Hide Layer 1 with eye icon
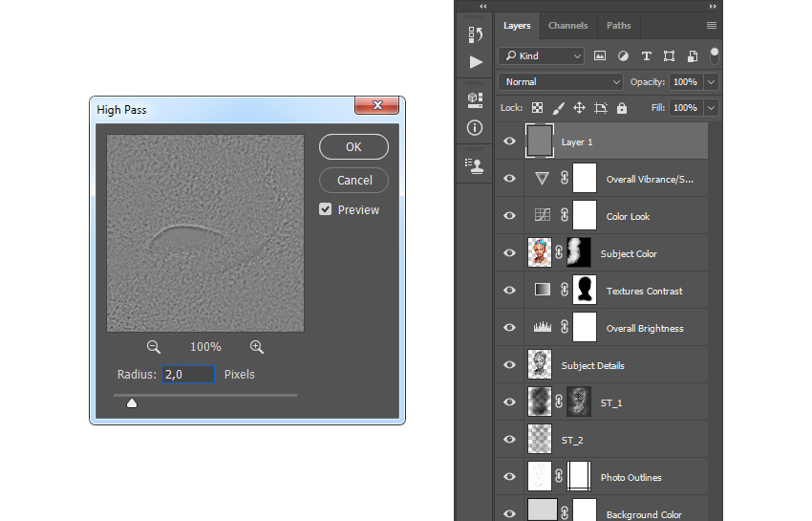This screenshot has width=812, height=521. click(509, 141)
